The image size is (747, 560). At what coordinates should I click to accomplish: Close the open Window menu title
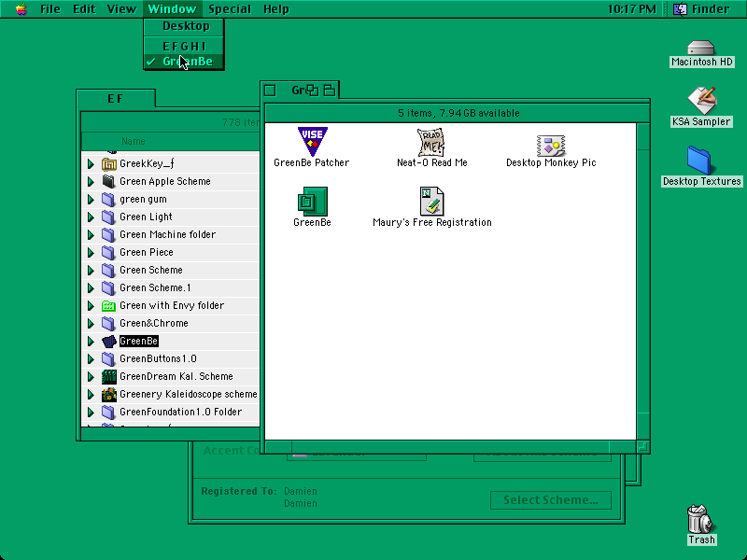click(172, 8)
